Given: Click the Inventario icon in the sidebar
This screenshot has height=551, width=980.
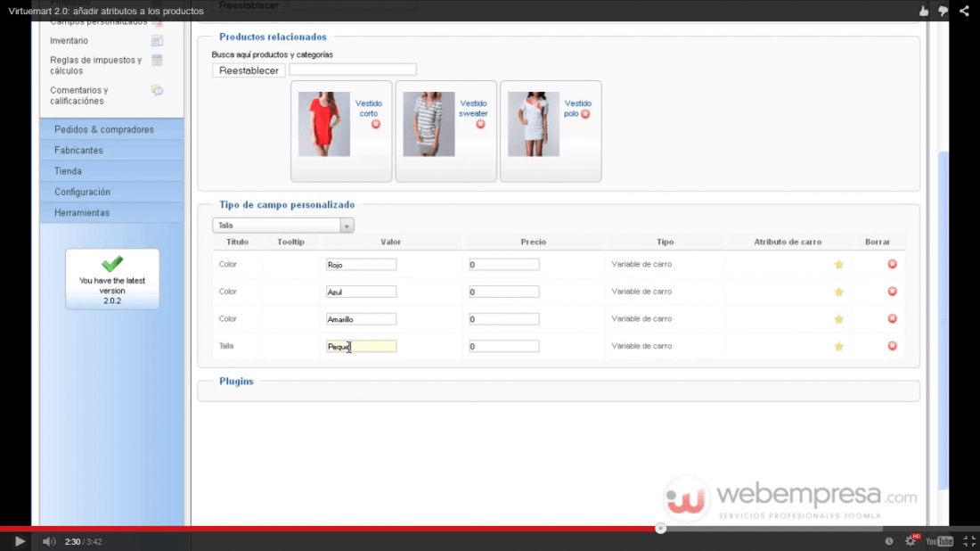Looking at the screenshot, I should [x=157, y=41].
